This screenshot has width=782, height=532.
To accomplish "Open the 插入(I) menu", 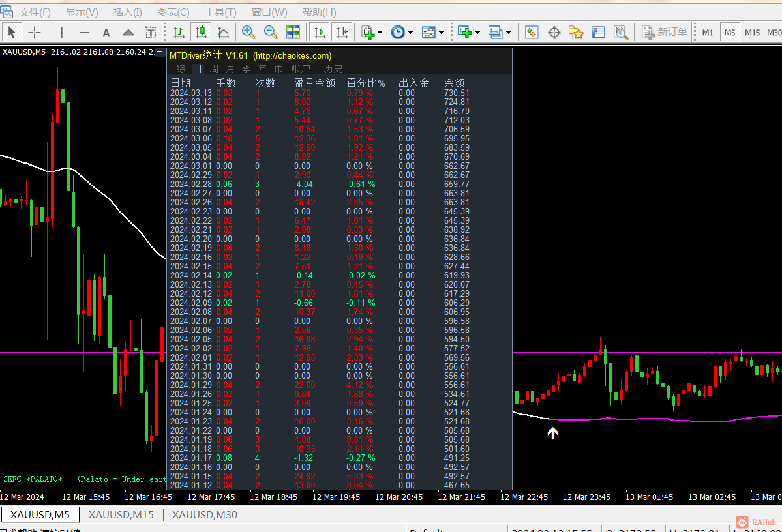I will click(x=127, y=12).
